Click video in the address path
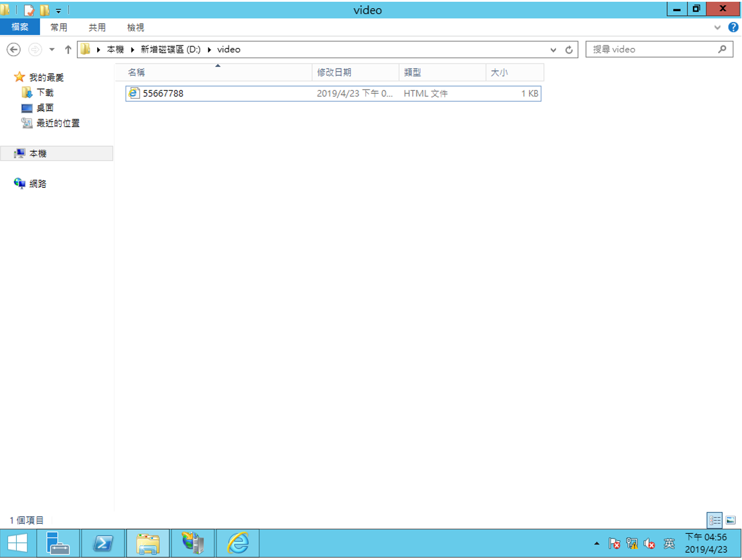The height and width of the screenshot is (560, 742). (229, 49)
